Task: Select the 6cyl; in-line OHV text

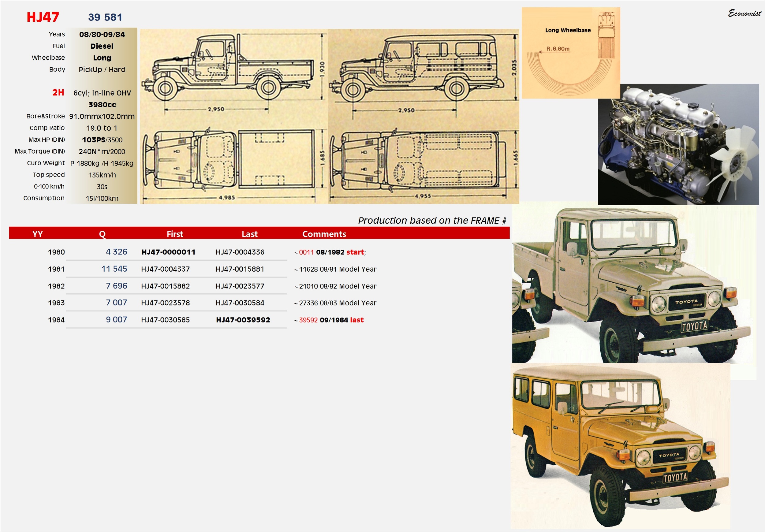Action: tap(102, 93)
